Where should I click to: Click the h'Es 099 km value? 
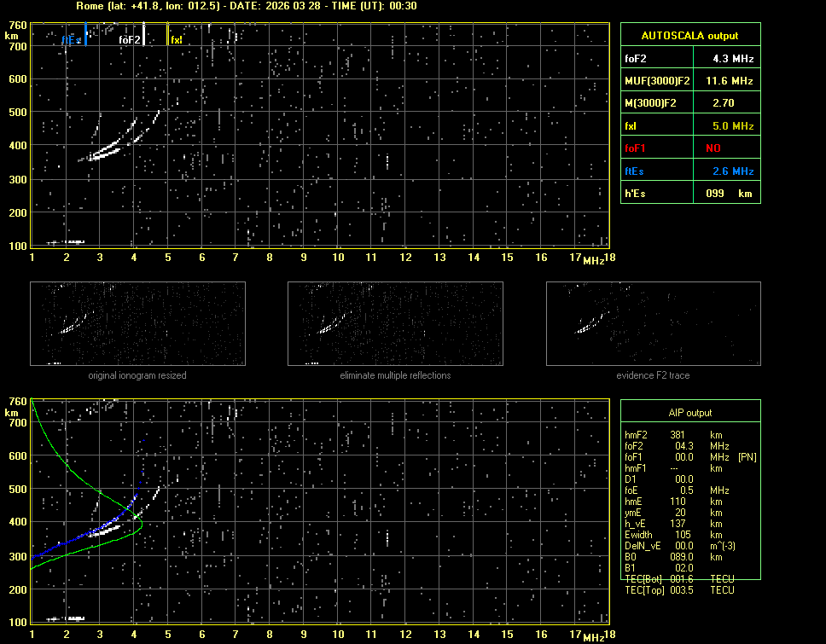pyautogui.click(x=733, y=194)
